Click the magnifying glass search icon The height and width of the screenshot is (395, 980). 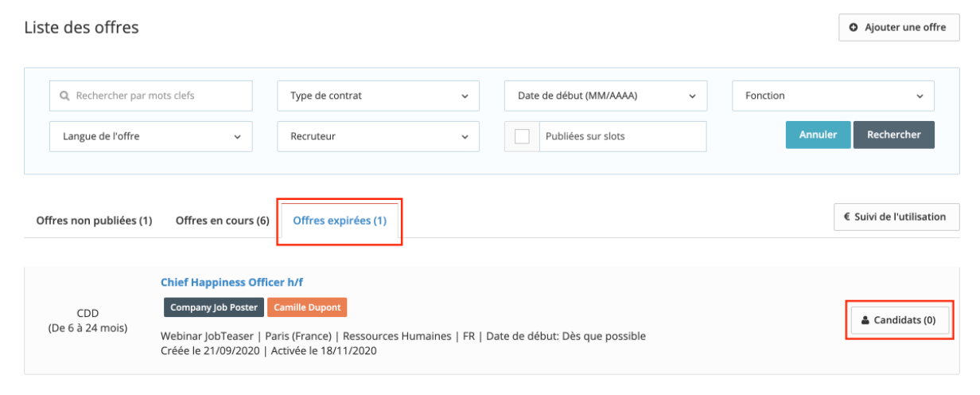pos(65,96)
